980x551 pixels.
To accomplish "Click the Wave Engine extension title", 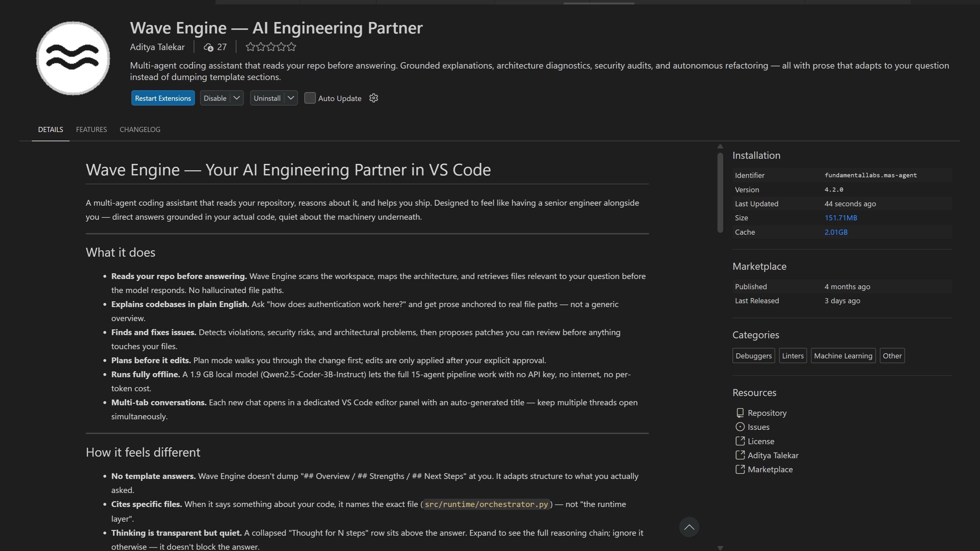I will coord(276,28).
